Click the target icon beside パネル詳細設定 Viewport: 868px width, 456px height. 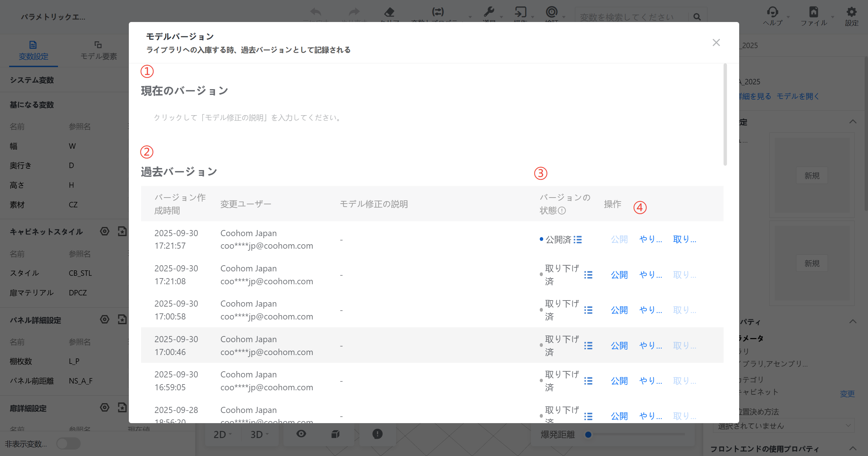click(x=105, y=319)
